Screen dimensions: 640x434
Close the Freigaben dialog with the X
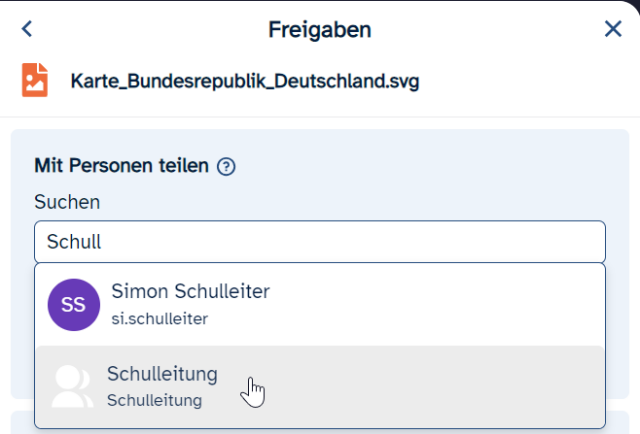(613, 29)
